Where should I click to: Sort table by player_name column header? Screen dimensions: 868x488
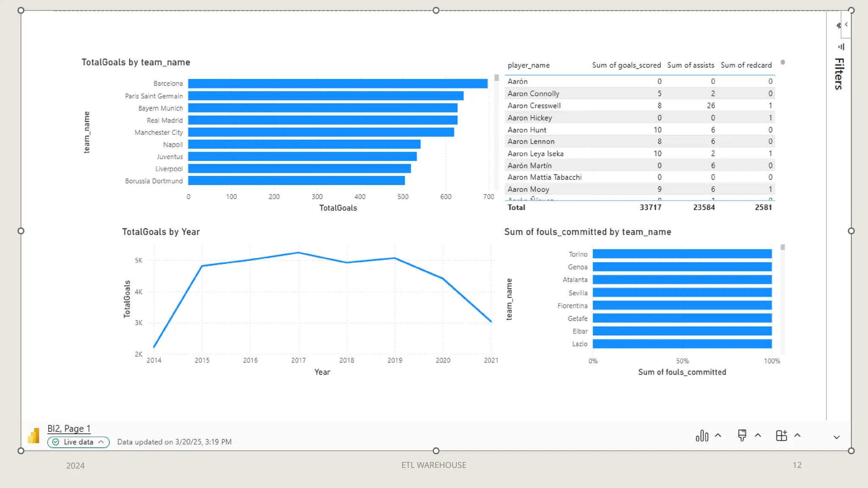(529, 65)
